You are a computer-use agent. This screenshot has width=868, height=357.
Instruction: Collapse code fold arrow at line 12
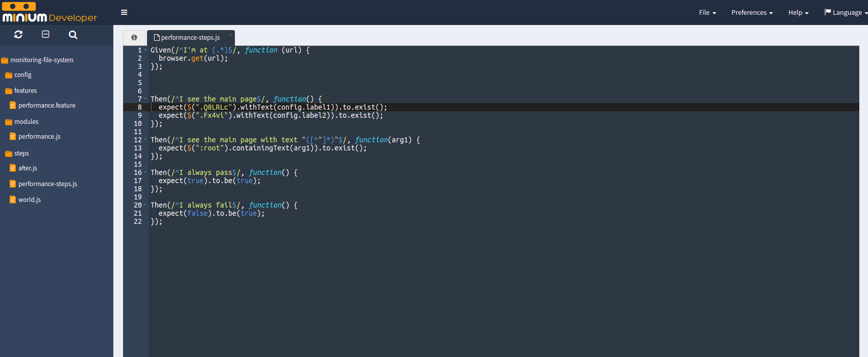146,140
